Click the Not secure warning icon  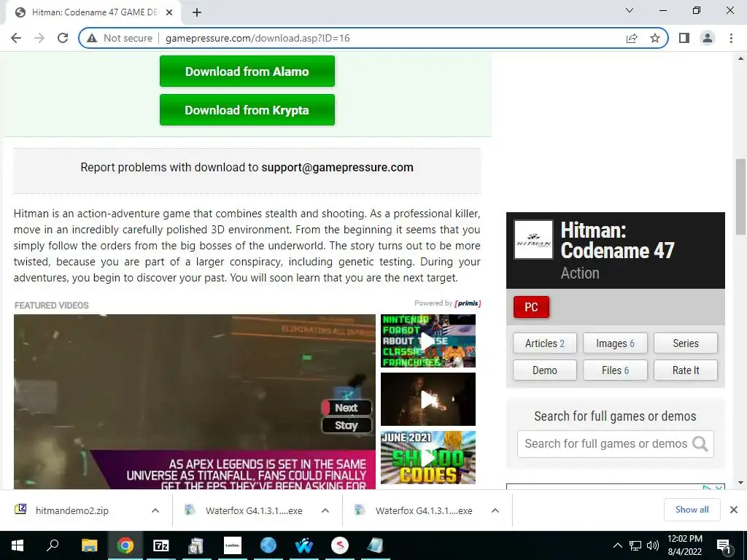tap(92, 38)
